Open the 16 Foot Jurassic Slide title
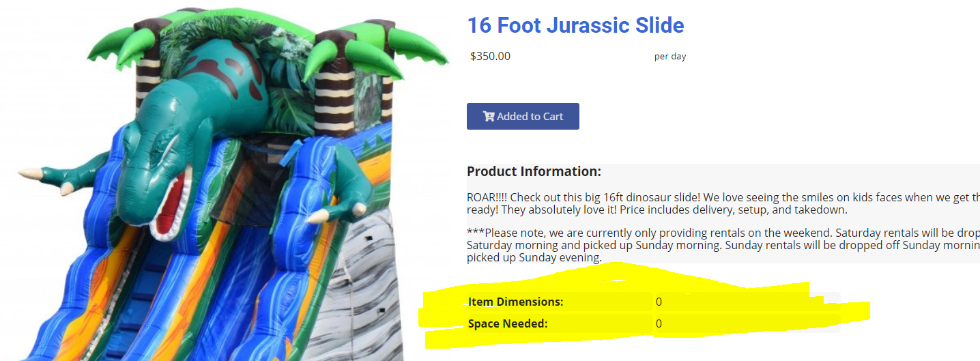 575,25
